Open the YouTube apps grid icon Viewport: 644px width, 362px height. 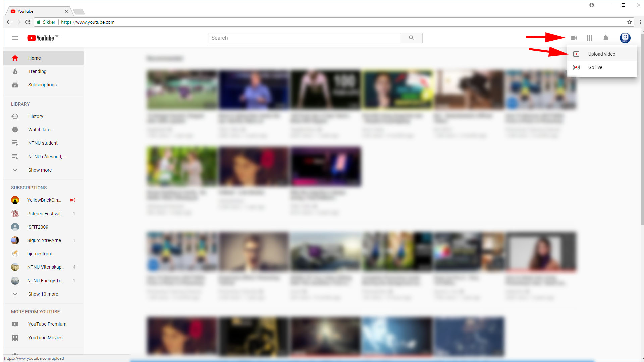590,38
